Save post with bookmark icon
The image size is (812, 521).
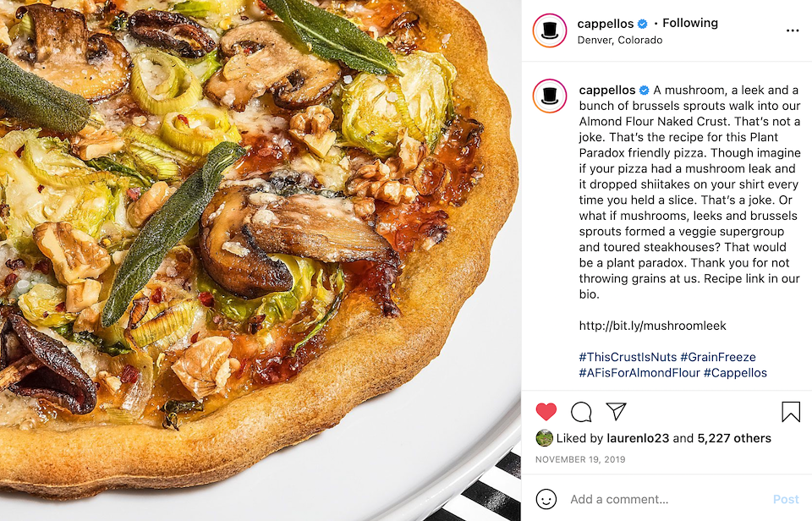pos(791,412)
